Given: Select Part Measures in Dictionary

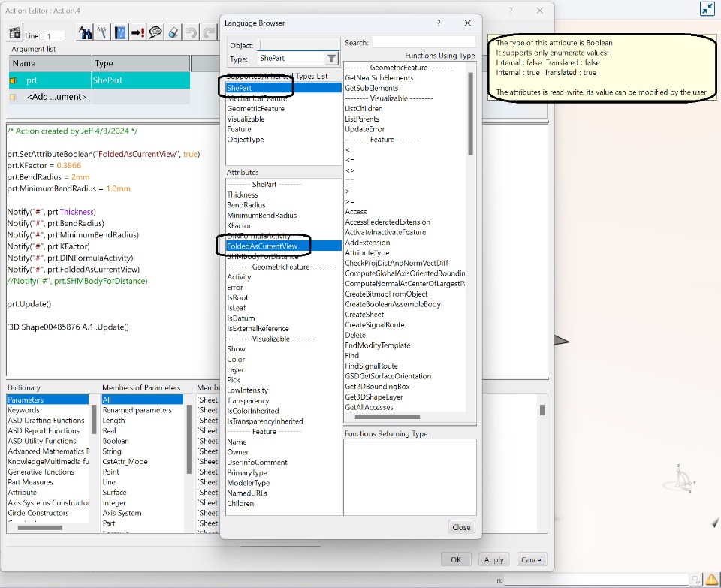Looking at the screenshot, I should pyautogui.click(x=30, y=482).
